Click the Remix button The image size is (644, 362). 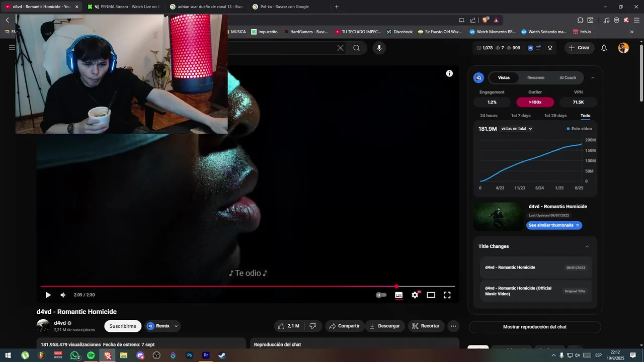pos(158,326)
